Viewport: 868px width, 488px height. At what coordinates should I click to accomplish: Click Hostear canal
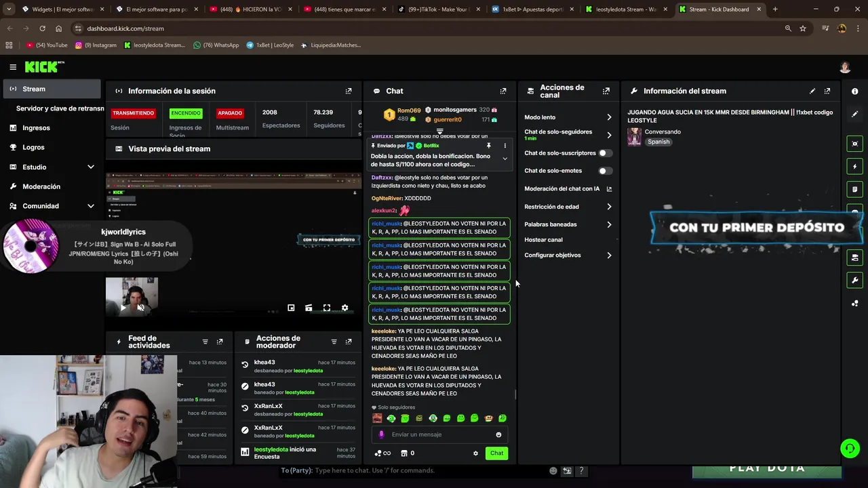point(543,240)
